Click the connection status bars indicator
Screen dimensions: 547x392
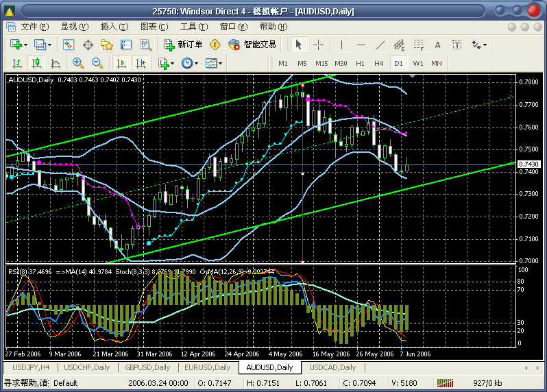coord(445,382)
